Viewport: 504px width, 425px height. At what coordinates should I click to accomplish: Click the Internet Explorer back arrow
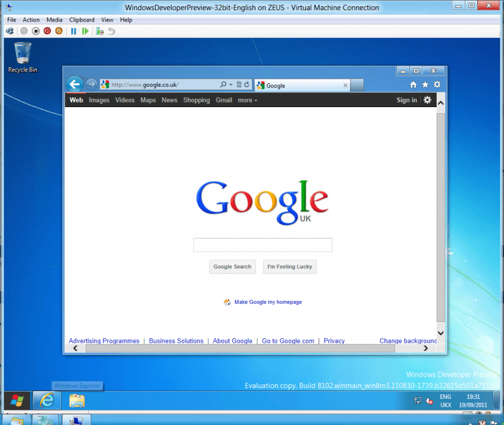click(74, 84)
